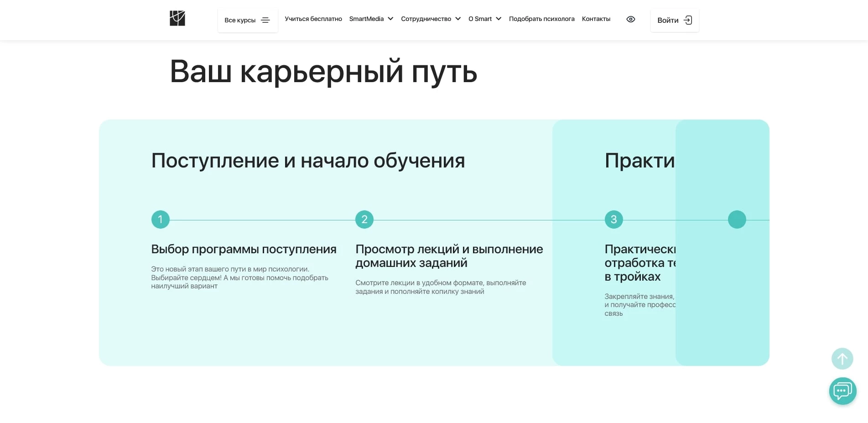The image size is (868, 423).
Task: Open the Все курсы button
Action: [240, 20]
